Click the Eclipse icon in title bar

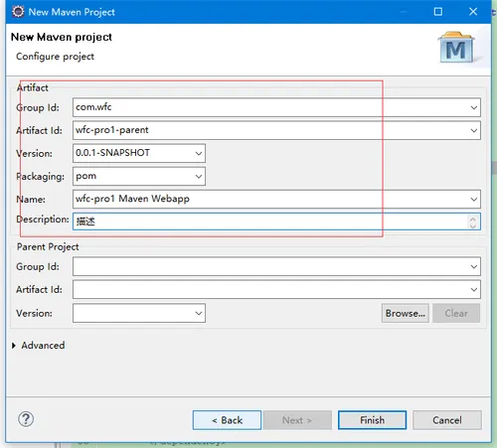(x=18, y=12)
